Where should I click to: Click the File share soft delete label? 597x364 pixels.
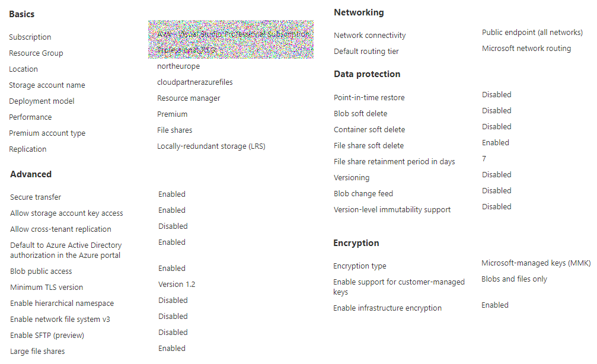(x=369, y=146)
